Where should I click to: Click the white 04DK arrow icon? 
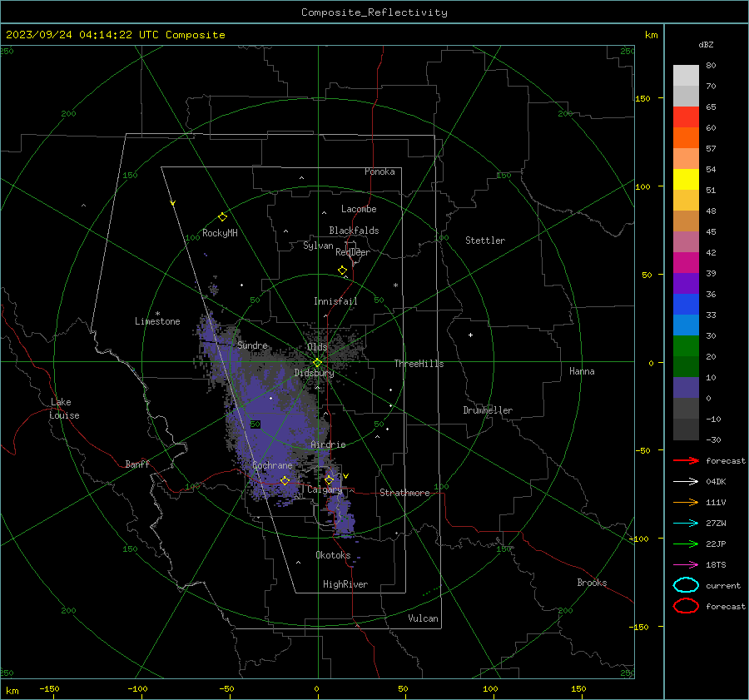tap(686, 481)
